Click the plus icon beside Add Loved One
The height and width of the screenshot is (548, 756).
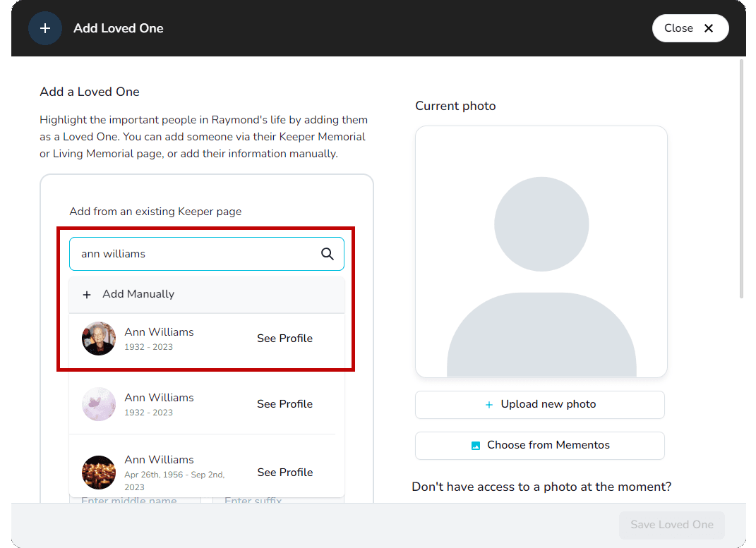(45, 28)
